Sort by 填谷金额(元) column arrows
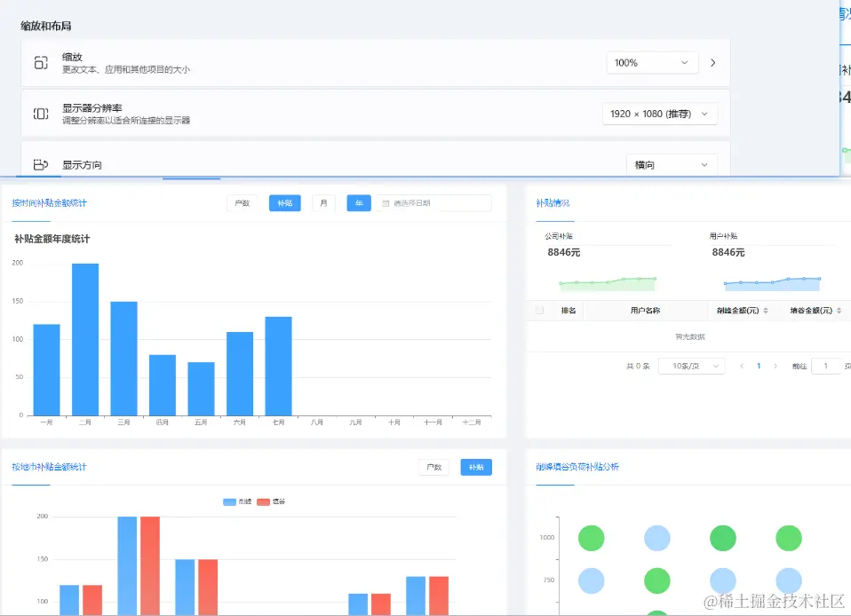 click(x=839, y=311)
